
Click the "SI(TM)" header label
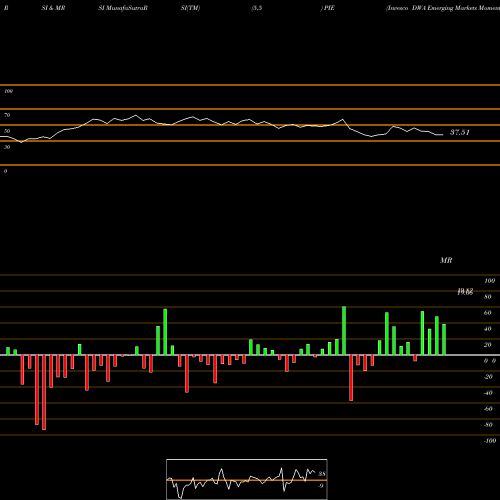(190, 8)
